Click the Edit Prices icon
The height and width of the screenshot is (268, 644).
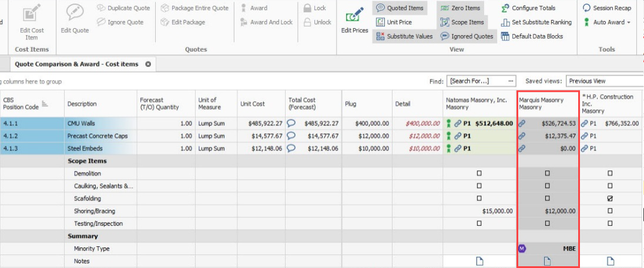(x=354, y=16)
